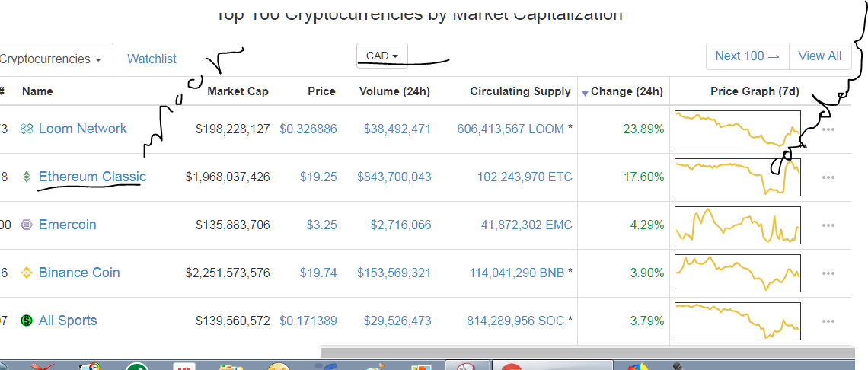The height and width of the screenshot is (370, 868).
Task: Click supply 114,041,290 BNB
Action: [x=516, y=273]
